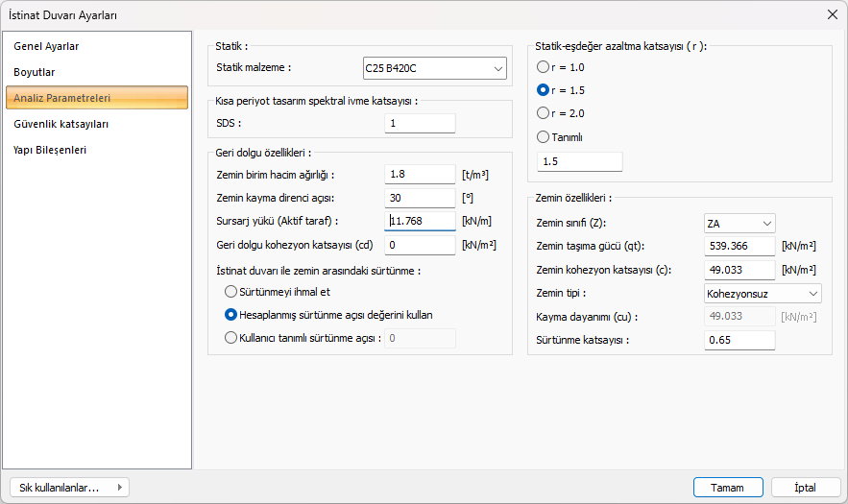Click the Sürtünme katsayısı input field
The height and width of the screenshot is (504, 848).
pyautogui.click(x=739, y=340)
